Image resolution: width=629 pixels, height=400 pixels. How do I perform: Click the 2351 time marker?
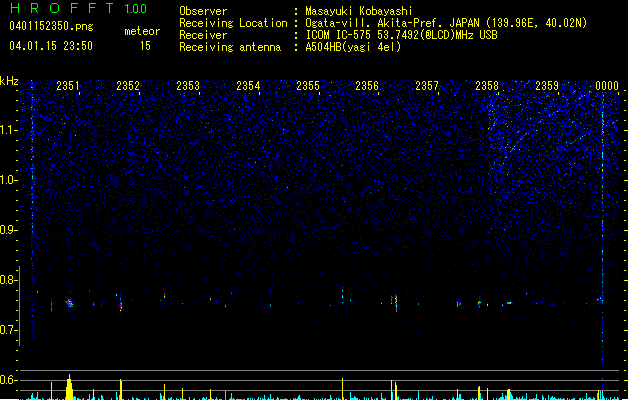[68, 86]
